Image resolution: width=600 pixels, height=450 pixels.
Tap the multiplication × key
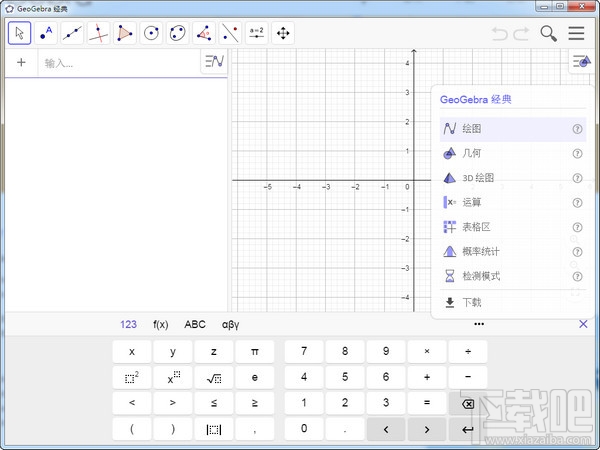427,352
